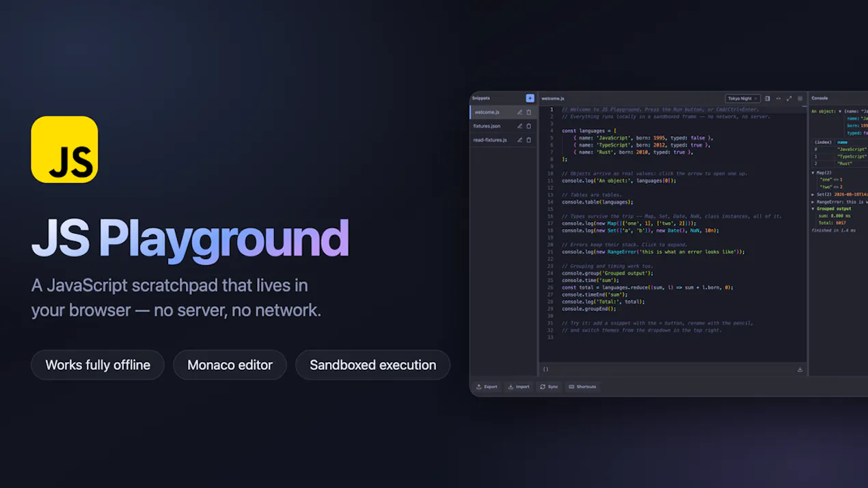
Task: Delete fixtures.json using the trash icon
Action: pyautogui.click(x=528, y=126)
